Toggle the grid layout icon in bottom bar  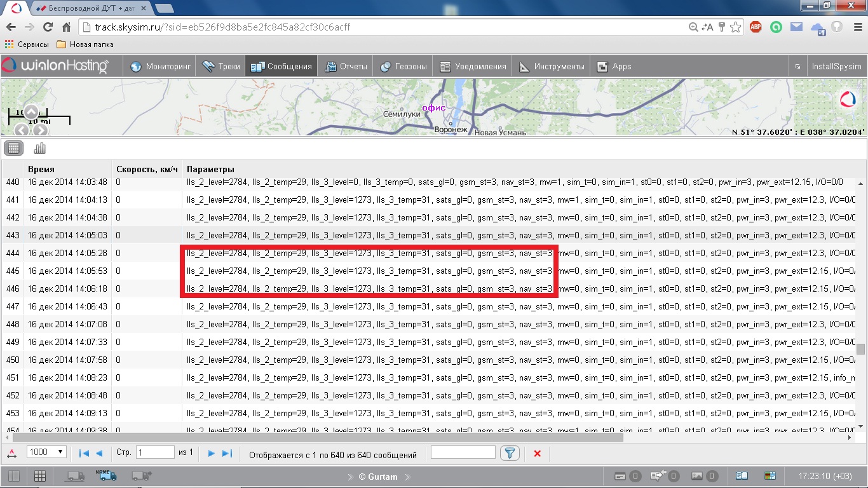point(39,476)
